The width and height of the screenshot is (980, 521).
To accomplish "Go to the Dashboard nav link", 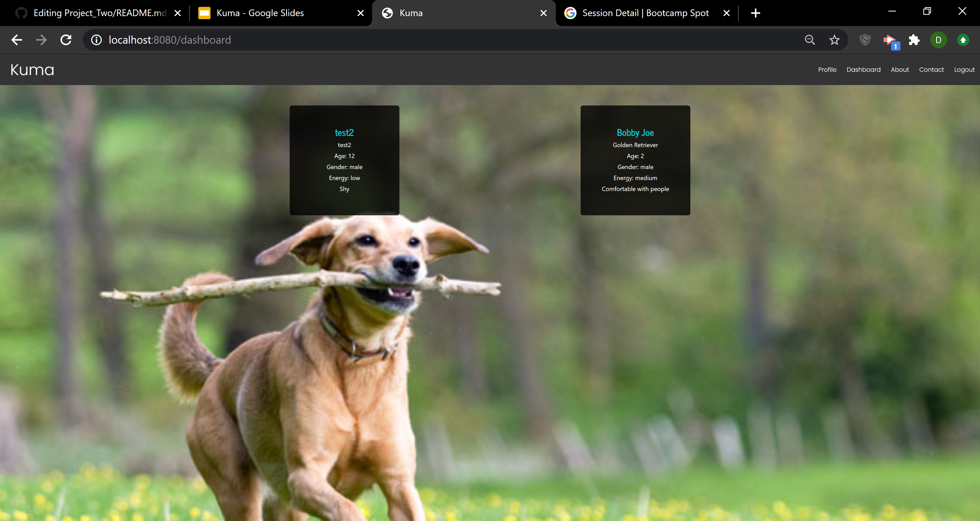I will (x=864, y=70).
